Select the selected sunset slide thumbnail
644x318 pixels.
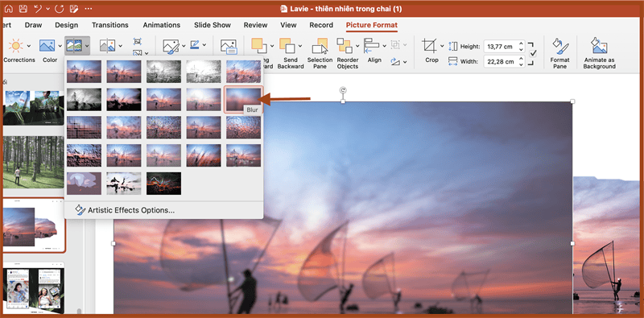[x=34, y=225]
